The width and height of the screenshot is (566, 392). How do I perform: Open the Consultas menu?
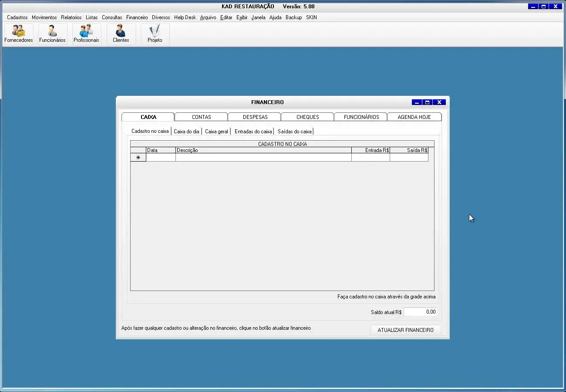(x=112, y=17)
